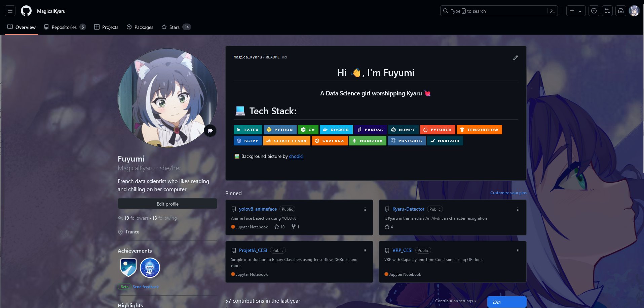Select the 2024 contribution year button
The image size is (644, 308).
pos(506,302)
